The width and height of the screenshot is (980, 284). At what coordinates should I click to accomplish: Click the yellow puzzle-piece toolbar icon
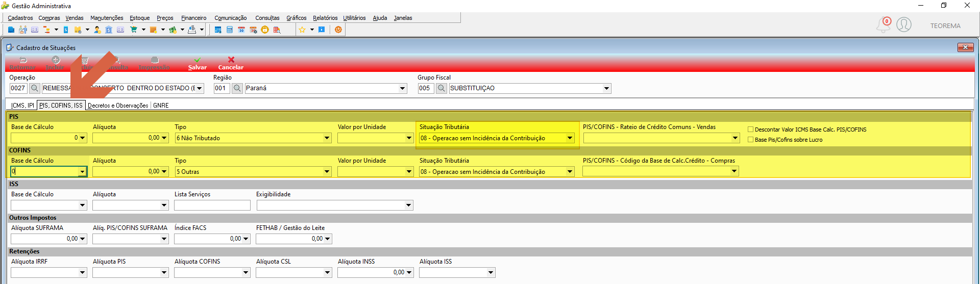[78, 30]
